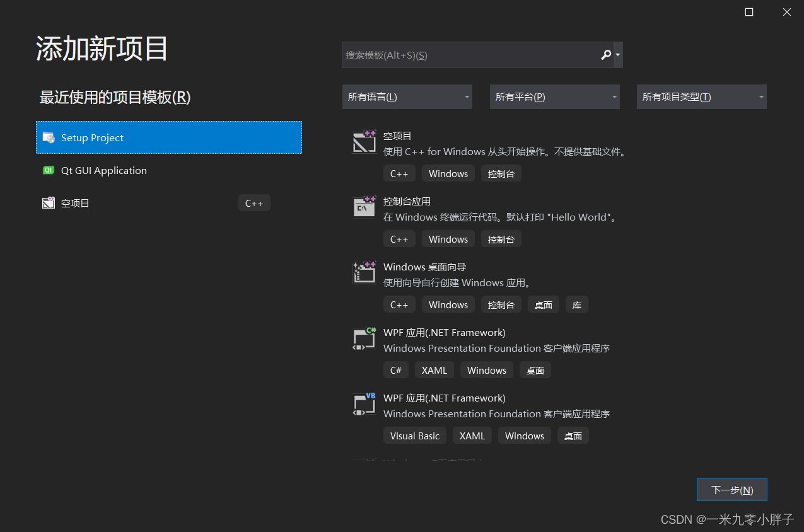Click the recent 空项目 template icon
Screen dimensions: 804x532
(x=49, y=203)
